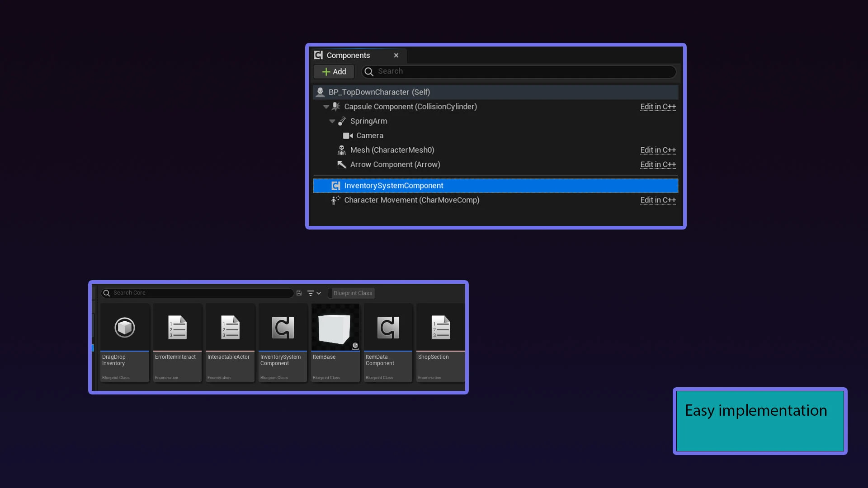Click the Mesh (CharacterMesh0) skeleton icon

point(342,150)
